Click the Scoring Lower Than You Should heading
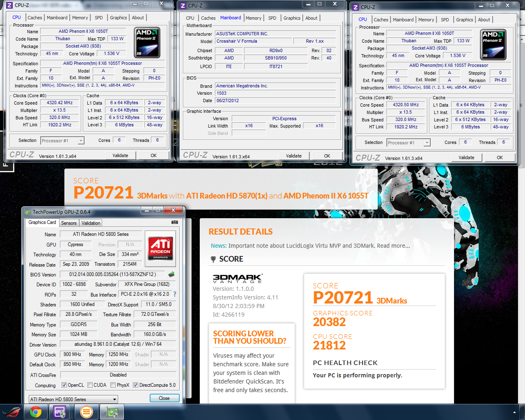Image resolution: width=525 pixels, height=420 pixels. 249,337
